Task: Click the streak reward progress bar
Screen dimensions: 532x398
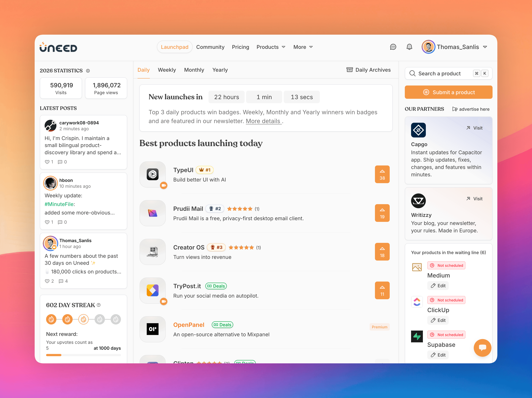Action: tap(84, 355)
